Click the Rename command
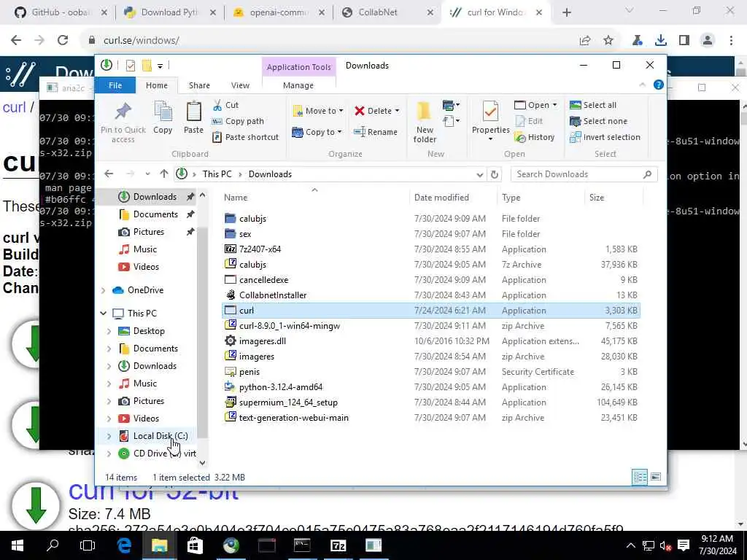The height and width of the screenshot is (560, 747). point(376,132)
